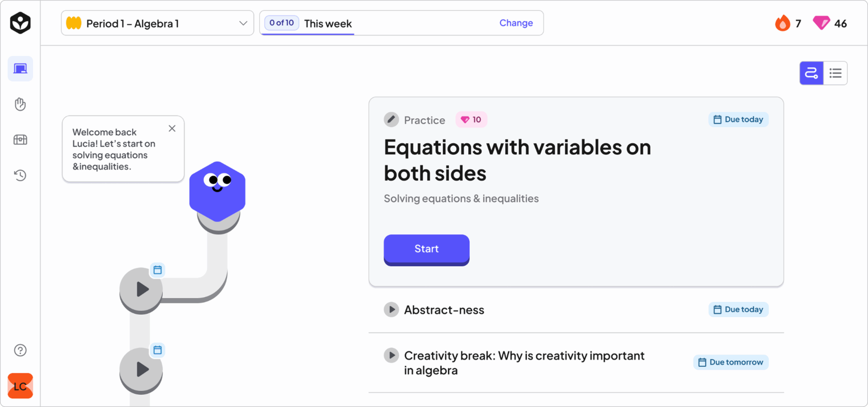This screenshot has width=868, height=407.
Task: View activity history via the clock icon
Action: [20, 175]
